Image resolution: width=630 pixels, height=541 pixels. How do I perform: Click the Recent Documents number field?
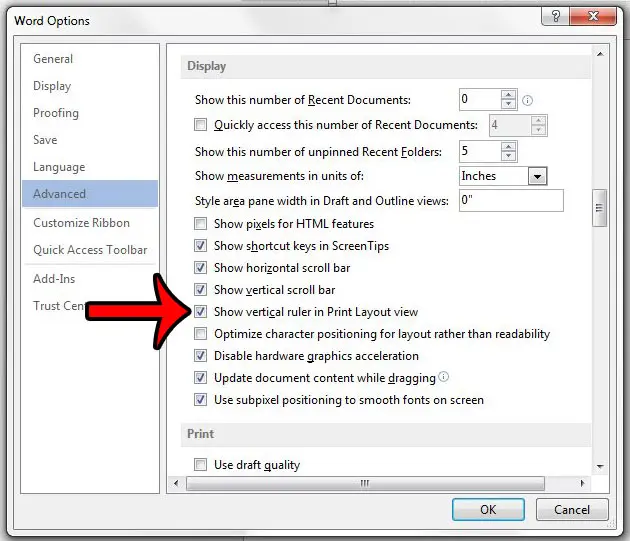(x=480, y=99)
